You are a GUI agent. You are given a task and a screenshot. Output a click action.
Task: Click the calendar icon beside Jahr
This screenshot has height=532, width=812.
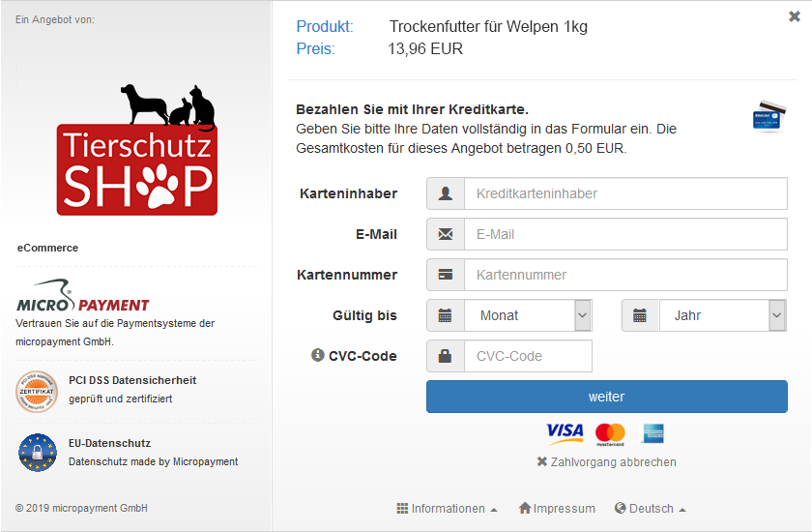pyautogui.click(x=640, y=315)
